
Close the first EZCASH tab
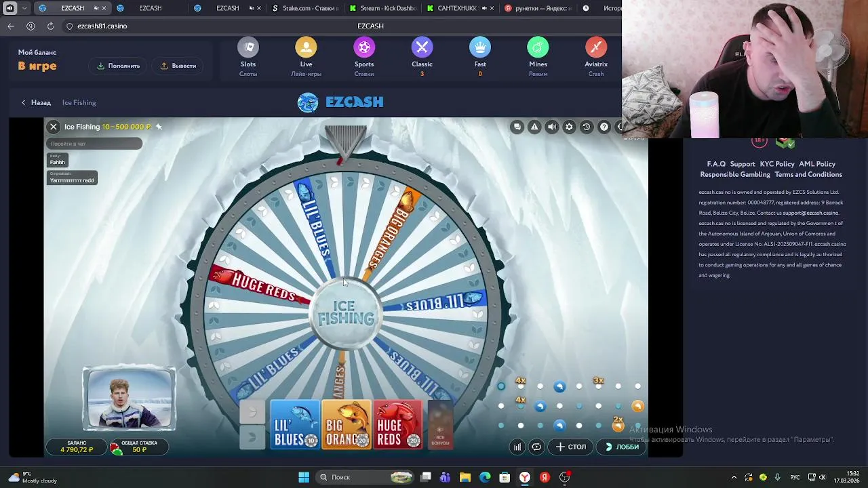[x=104, y=8]
